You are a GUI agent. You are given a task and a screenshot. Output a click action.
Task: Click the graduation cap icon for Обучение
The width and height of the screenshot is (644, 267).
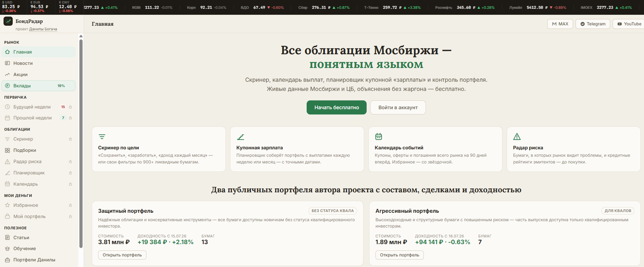pos(7,249)
